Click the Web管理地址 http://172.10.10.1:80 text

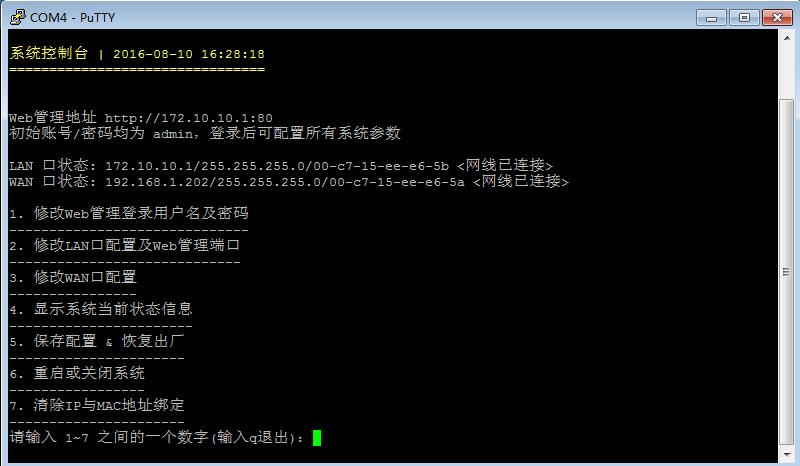click(141, 118)
